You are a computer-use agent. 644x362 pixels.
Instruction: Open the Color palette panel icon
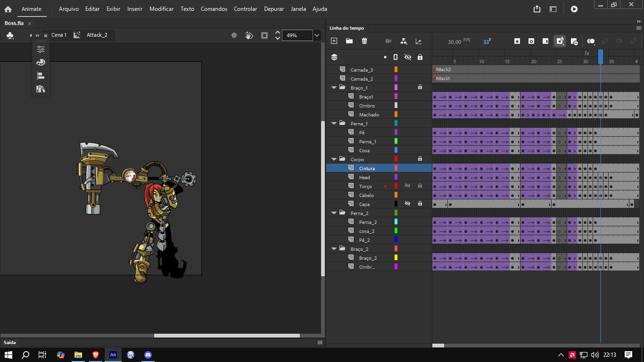tap(41, 62)
